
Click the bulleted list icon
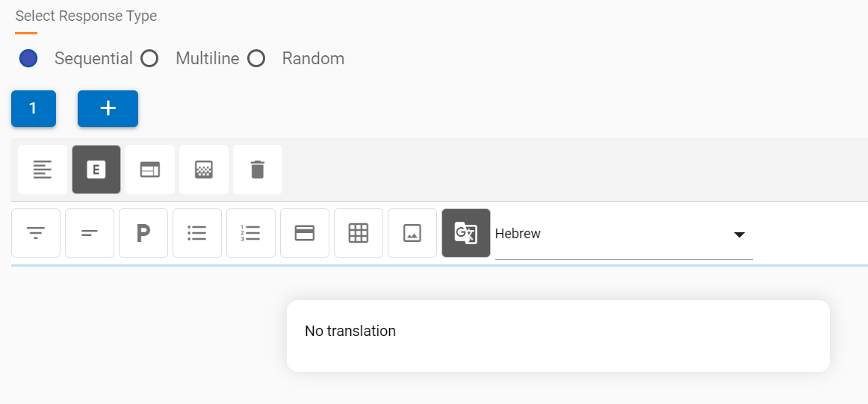pyautogui.click(x=197, y=233)
